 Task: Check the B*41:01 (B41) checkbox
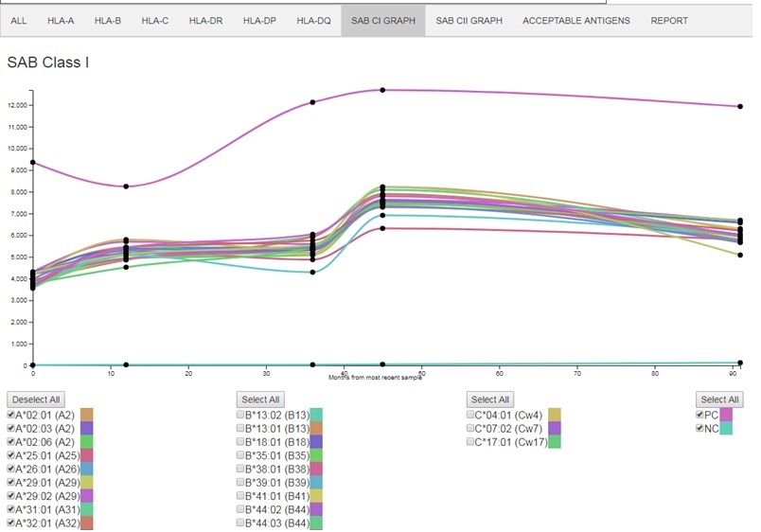240,496
